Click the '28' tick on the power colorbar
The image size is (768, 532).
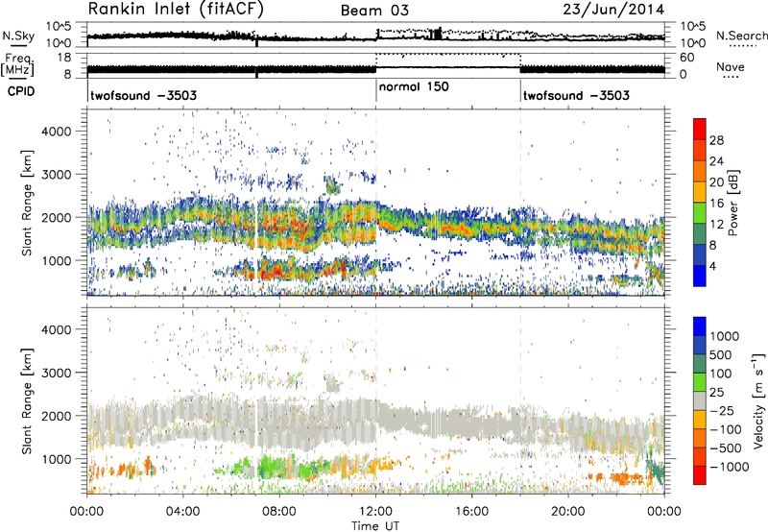(716, 140)
